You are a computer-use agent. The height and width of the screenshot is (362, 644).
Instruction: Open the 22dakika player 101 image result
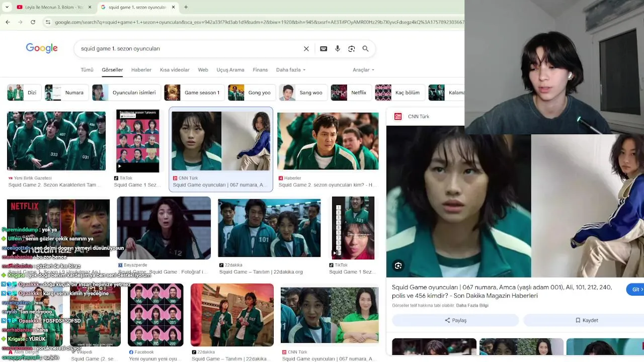(269, 228)
